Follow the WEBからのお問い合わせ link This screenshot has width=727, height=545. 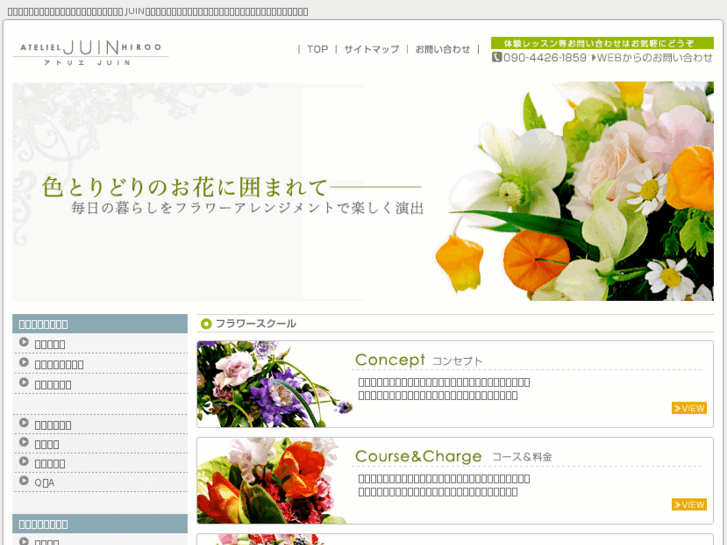pos(654,58)
